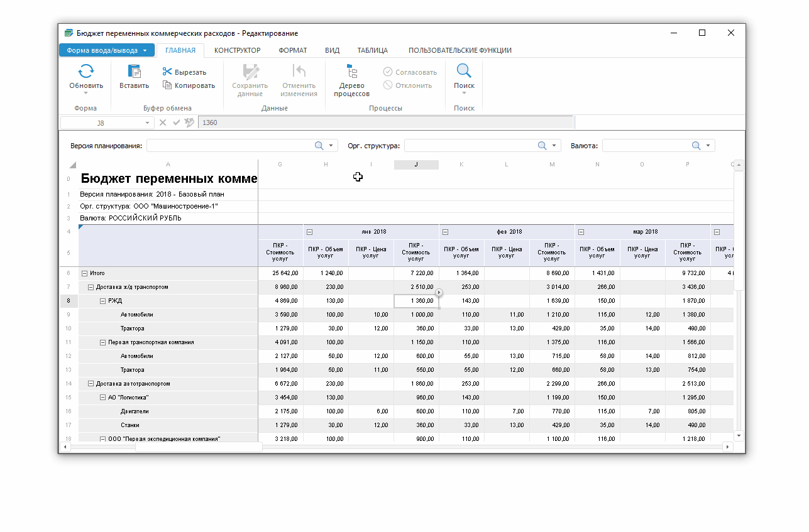
Task: Click the Отменить изменения icon
Action: pyautogui.click(x=299, y=71)
